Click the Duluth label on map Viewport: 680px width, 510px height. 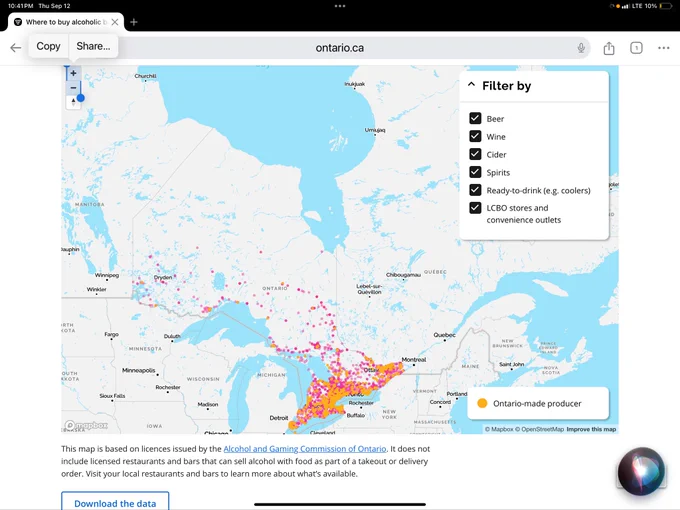point(172,336)
